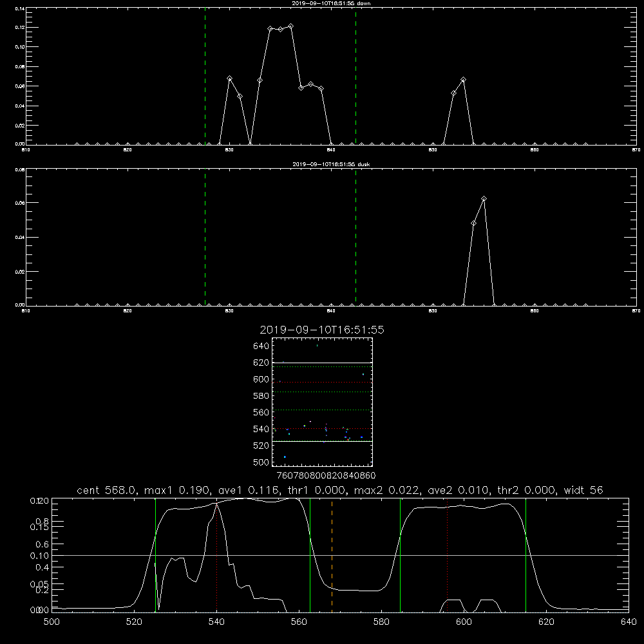Click x-axis label 840 on dusk plot

click(x=331, y=311)
